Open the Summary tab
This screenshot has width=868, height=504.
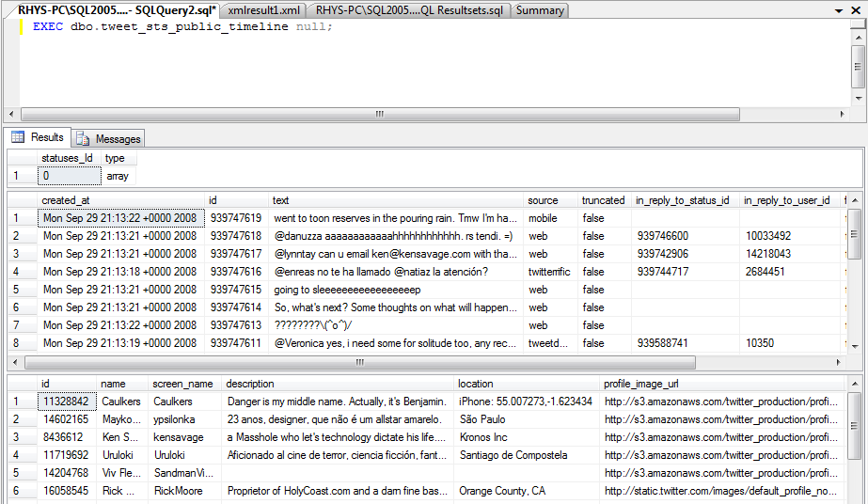click(x=540, y=10)
